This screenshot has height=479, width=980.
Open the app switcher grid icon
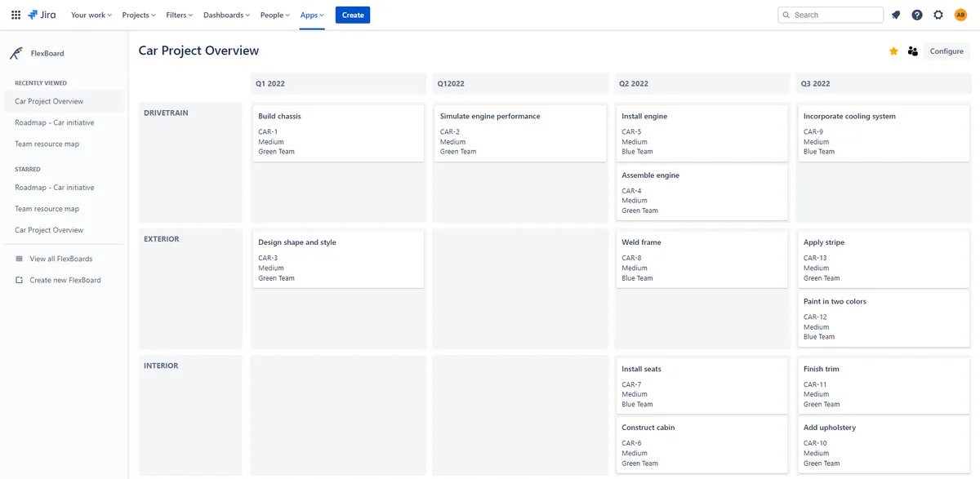coord(16,15)
